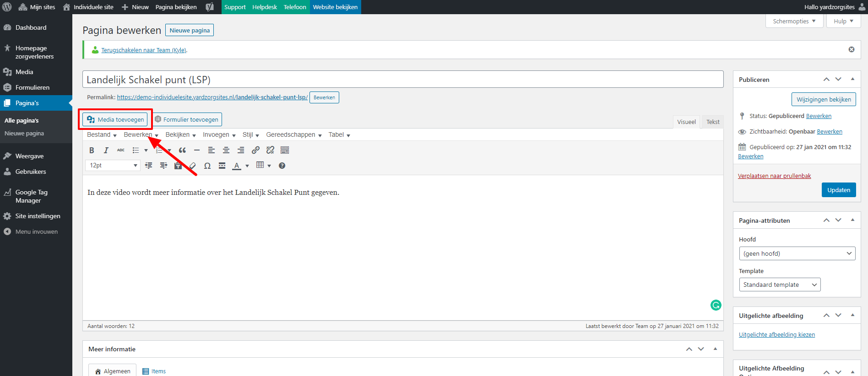
Task: Dismiss the notice with the X icon
Action: (852, 49)
